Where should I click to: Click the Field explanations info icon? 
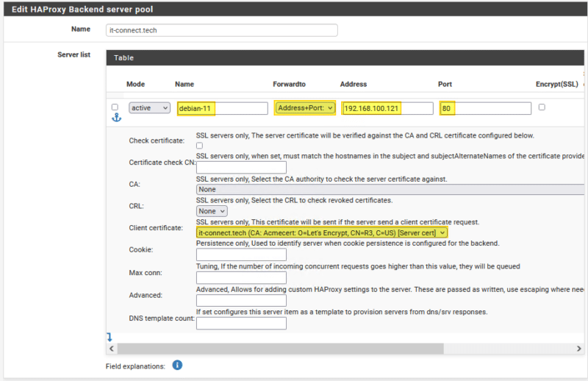click(x=177, y=365)
